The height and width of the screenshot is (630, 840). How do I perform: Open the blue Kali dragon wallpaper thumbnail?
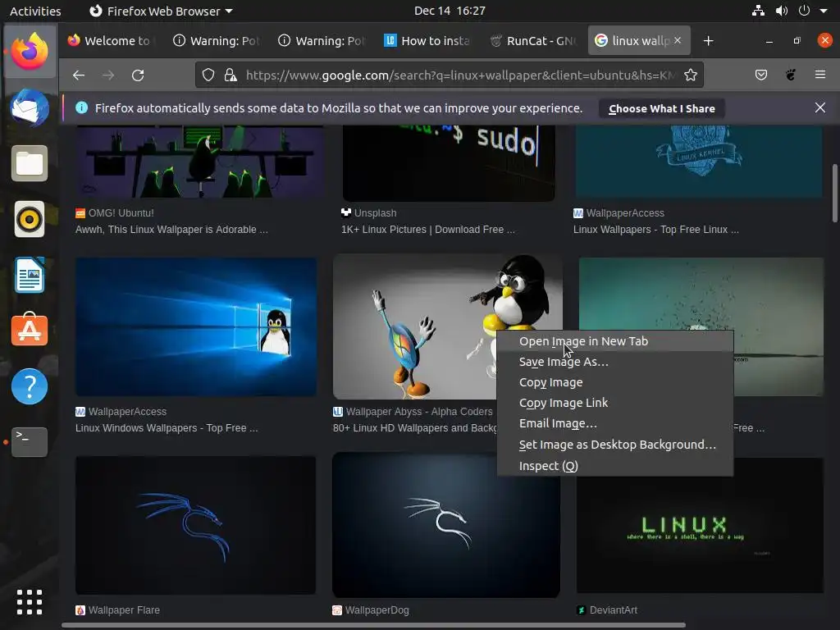click(195, 525)
